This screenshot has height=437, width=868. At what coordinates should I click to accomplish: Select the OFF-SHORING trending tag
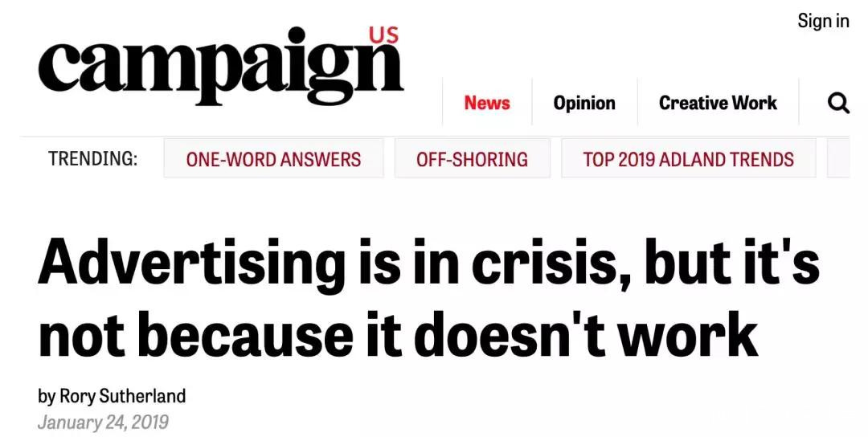(x=472, y=159)
